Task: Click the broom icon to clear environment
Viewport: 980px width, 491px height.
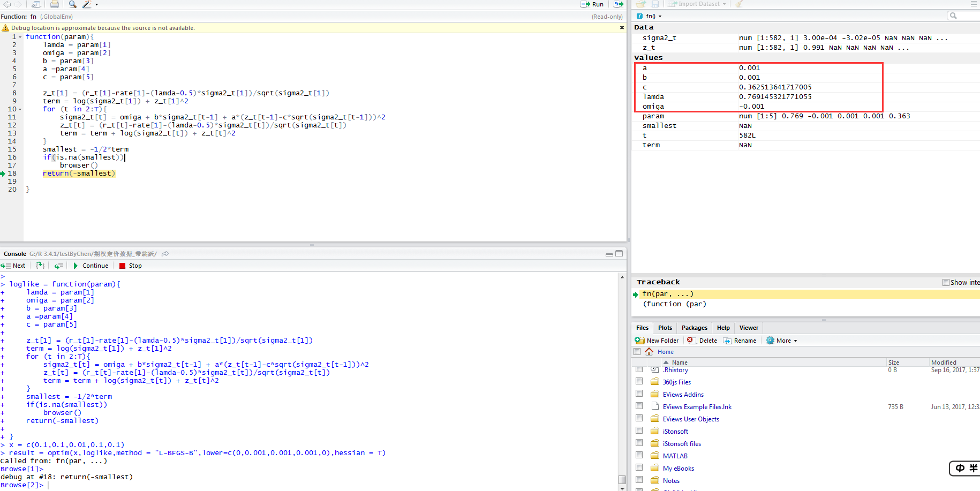Action: pos(739,4)
